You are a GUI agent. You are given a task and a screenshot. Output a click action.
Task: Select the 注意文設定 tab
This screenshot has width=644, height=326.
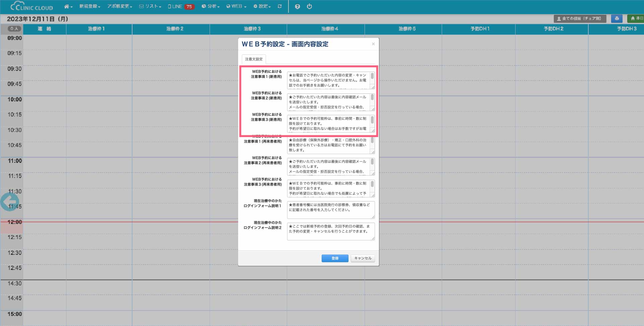[x=254, y=59]
